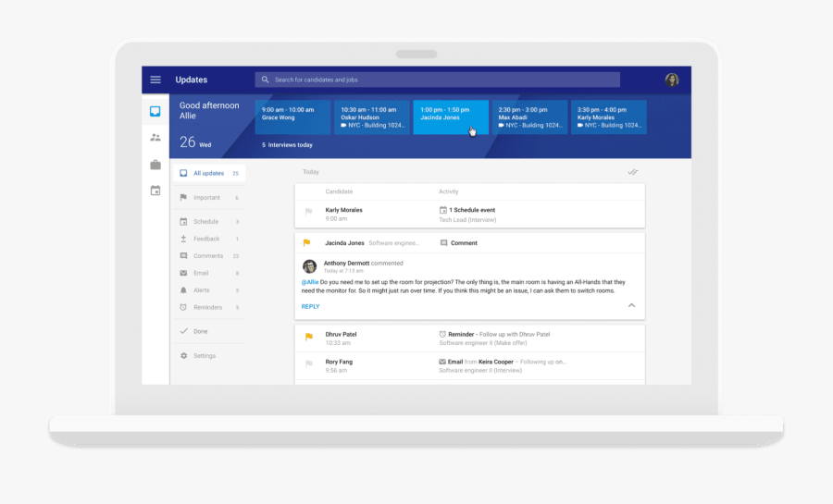This screenshot has width=833, height=504.
Task: Click the email envelope icon in Rory Fang row
Action: 442,362
